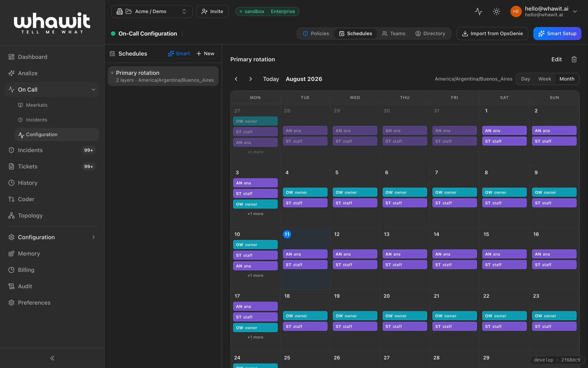The height and width of the screenshot is (368, 588).
Task: Open Memory in sidebar
Action: (x=52, y=254)
